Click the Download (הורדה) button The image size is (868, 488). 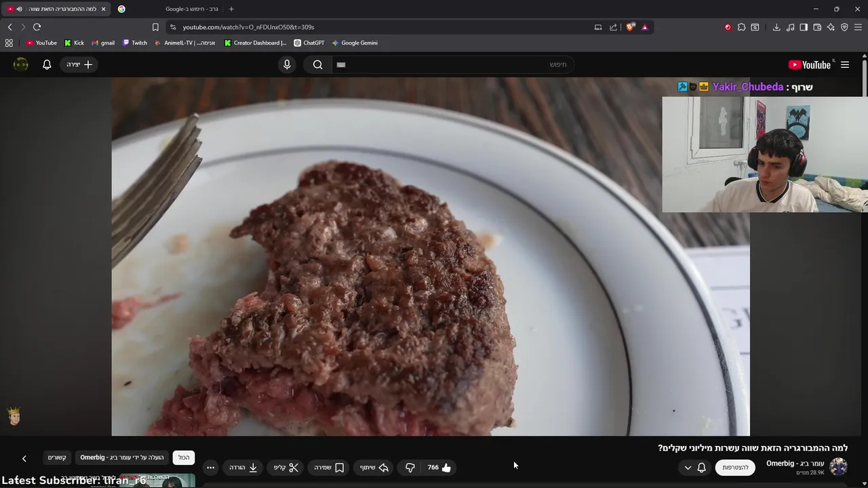243,468
